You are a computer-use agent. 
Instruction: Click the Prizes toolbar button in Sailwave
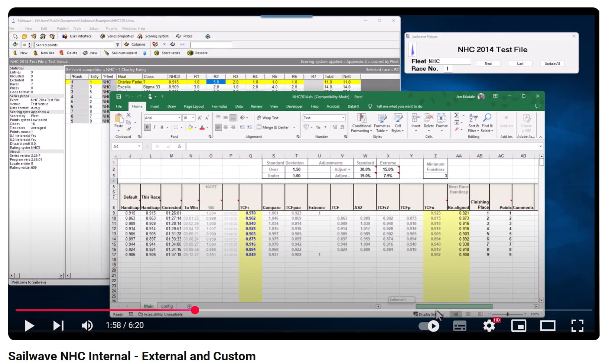[x=184, y=36]
